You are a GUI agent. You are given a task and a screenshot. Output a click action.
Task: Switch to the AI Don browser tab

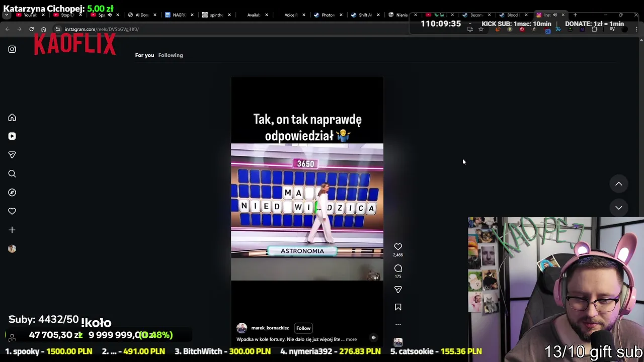pos(142,15)
